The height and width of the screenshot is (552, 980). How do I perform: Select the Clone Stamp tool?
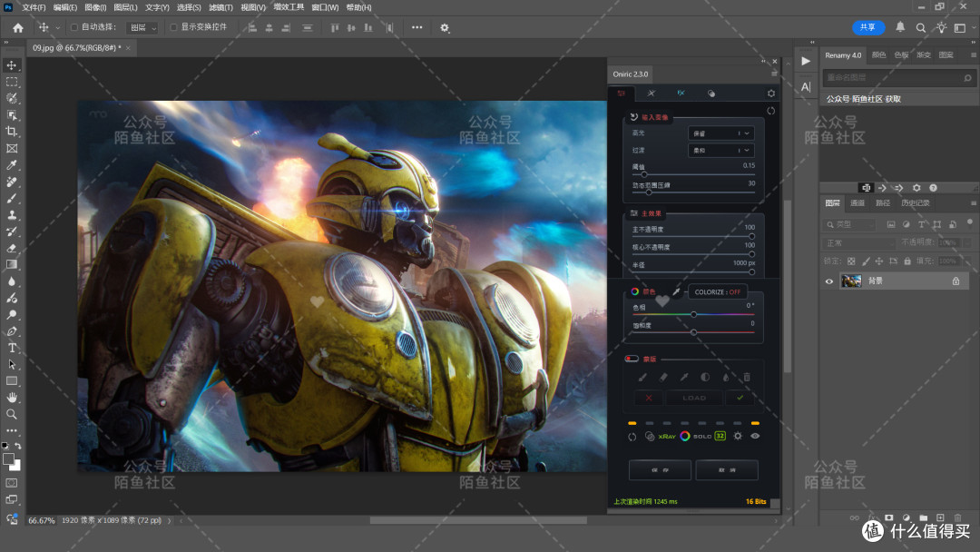(x=11, y=214)
